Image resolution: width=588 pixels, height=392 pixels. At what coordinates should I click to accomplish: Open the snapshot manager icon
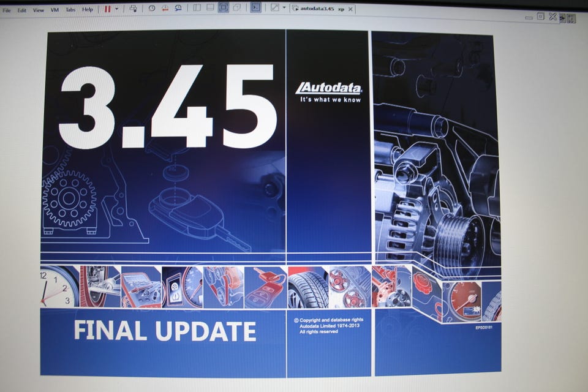pyautogui.click(x=178, y=8)
